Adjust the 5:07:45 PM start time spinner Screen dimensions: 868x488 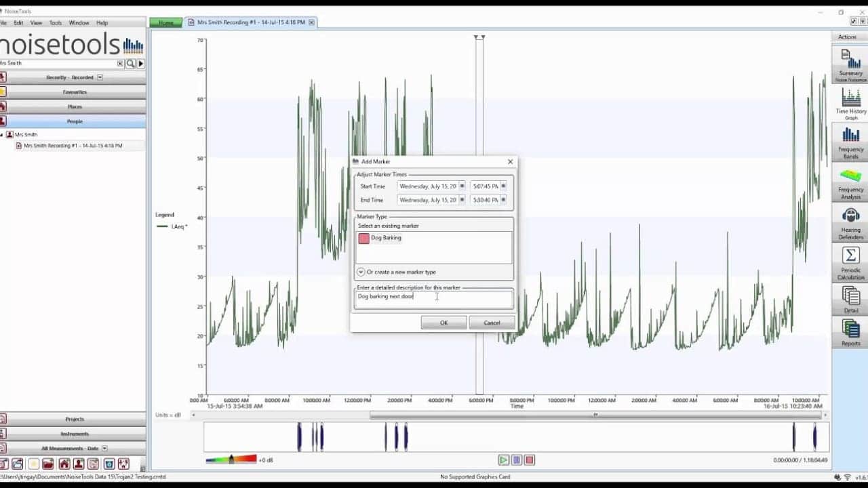(503, 186)
